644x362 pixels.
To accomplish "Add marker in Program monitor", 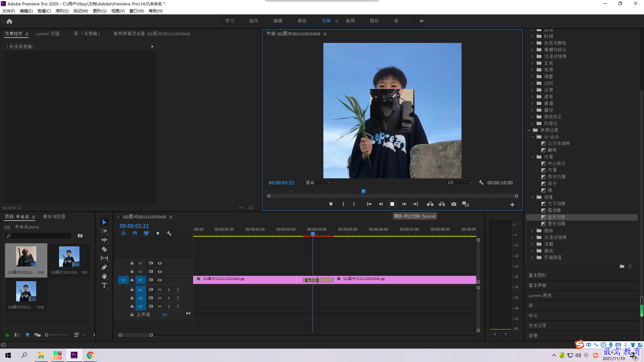I will point(331,204).
